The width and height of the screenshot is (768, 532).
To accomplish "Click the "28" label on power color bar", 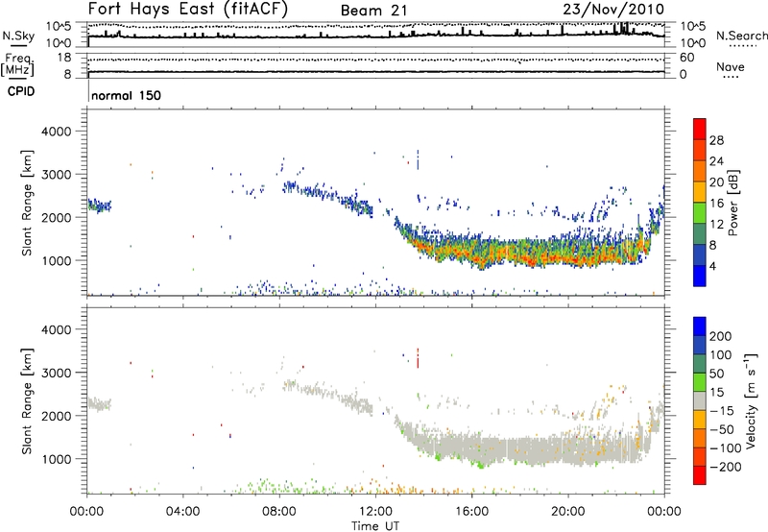I will coord(716,140).
